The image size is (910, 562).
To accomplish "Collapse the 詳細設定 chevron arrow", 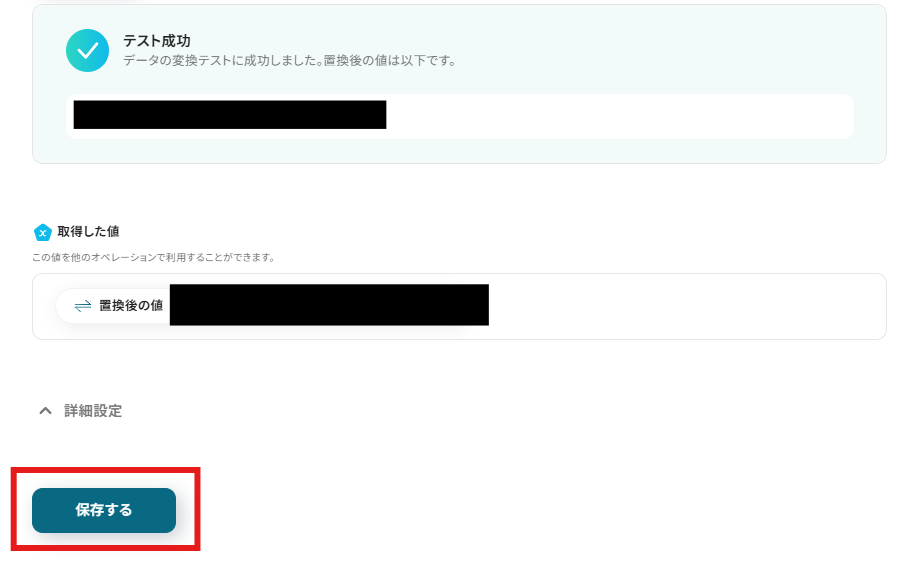I will pos(45,410).
